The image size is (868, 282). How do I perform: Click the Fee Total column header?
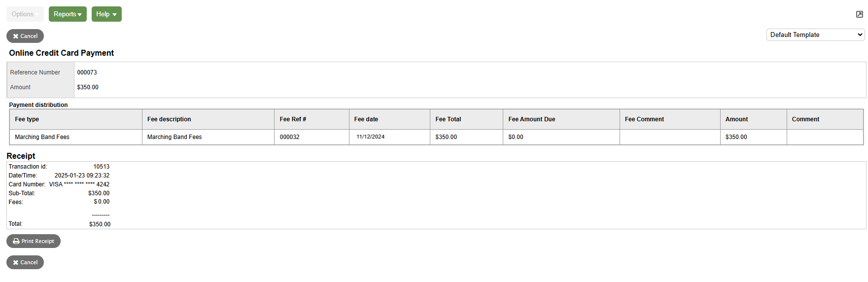tap(448, 119)
